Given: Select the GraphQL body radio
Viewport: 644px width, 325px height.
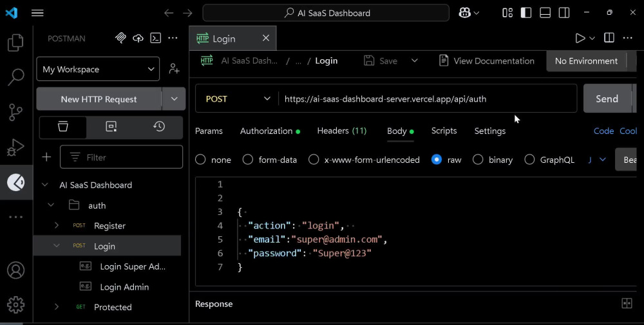Looking at the screenshot, I should pyautogui.click(x=530, y=160).
